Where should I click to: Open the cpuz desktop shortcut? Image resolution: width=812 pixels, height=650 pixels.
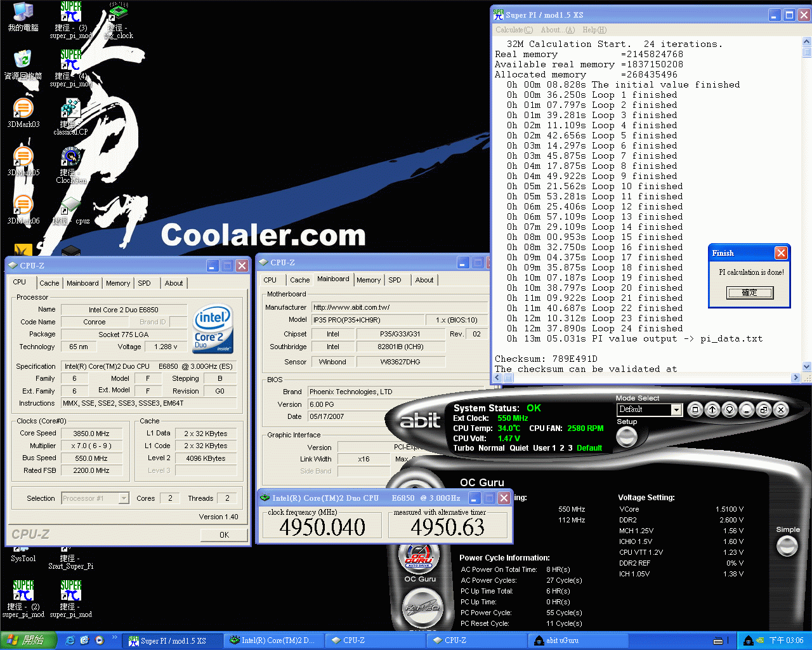(71, 210)
